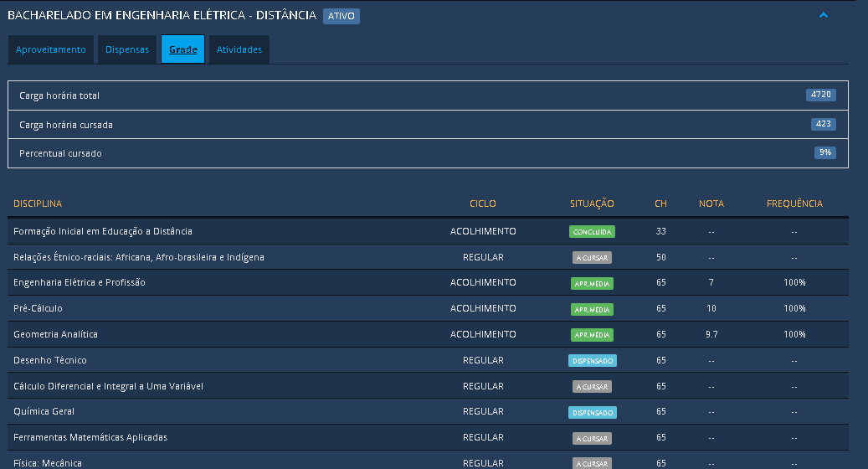868x469 pixels.
Task: Click the FREQUÊNCIA column header
Action: (794, 204)
